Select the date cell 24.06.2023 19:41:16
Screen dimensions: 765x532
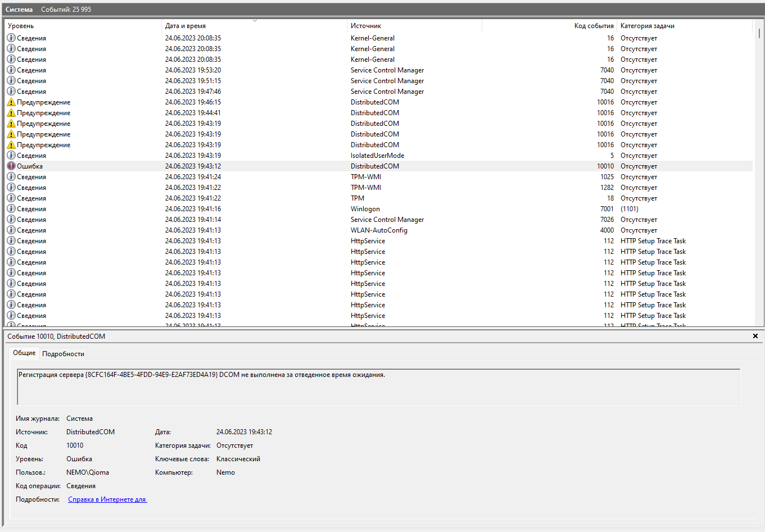[x=193, y=209]
